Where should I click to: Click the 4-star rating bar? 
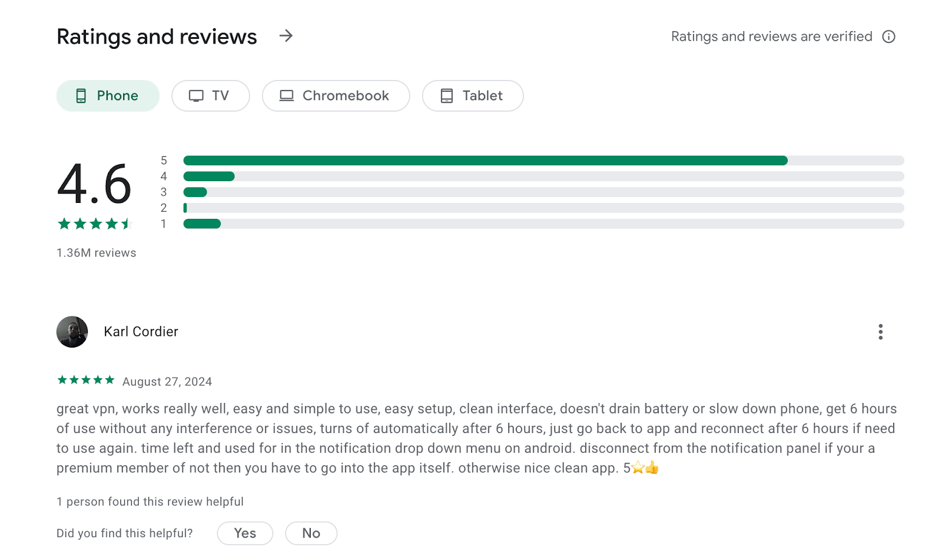coord(543,176)
